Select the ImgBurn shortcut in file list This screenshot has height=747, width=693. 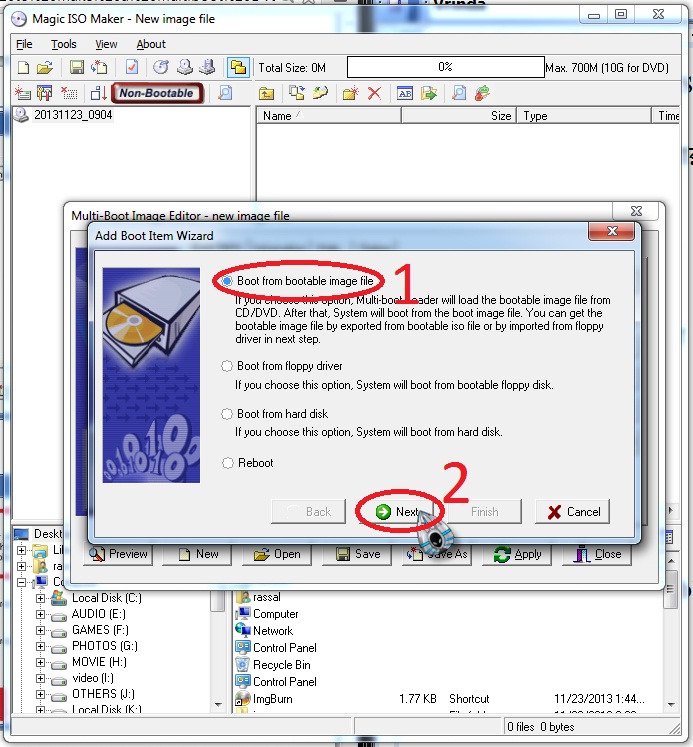click(x=272, y=699)
